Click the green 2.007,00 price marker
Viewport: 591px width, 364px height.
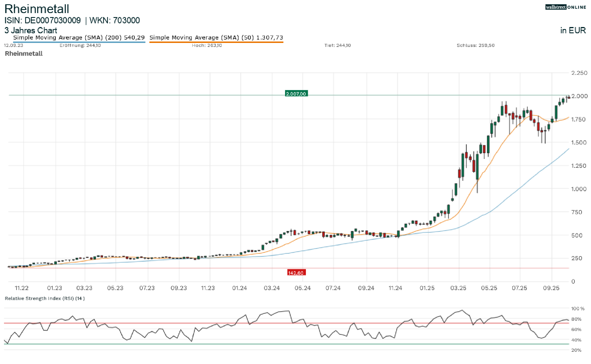pos(296,94)
